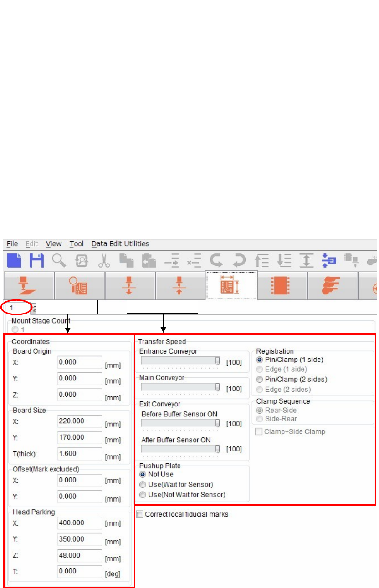The height and width of the screenshot is (588, 379).
Task: Click the blue Save floppy disk icon
Action: 36,261
